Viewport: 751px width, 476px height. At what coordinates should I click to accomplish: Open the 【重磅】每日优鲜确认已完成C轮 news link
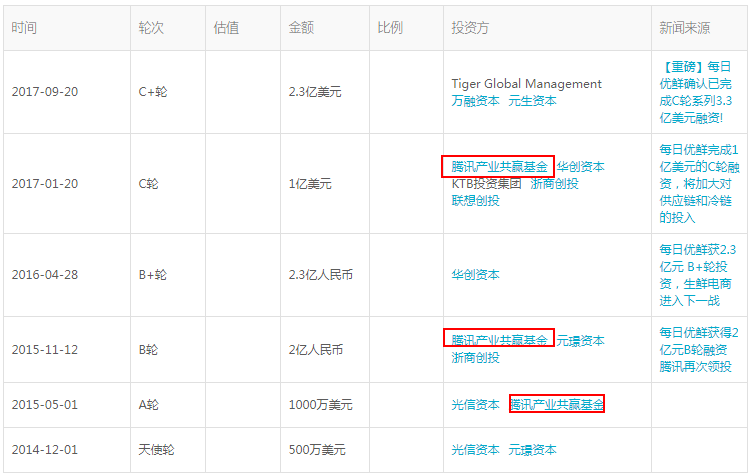[x=695, y=92]
